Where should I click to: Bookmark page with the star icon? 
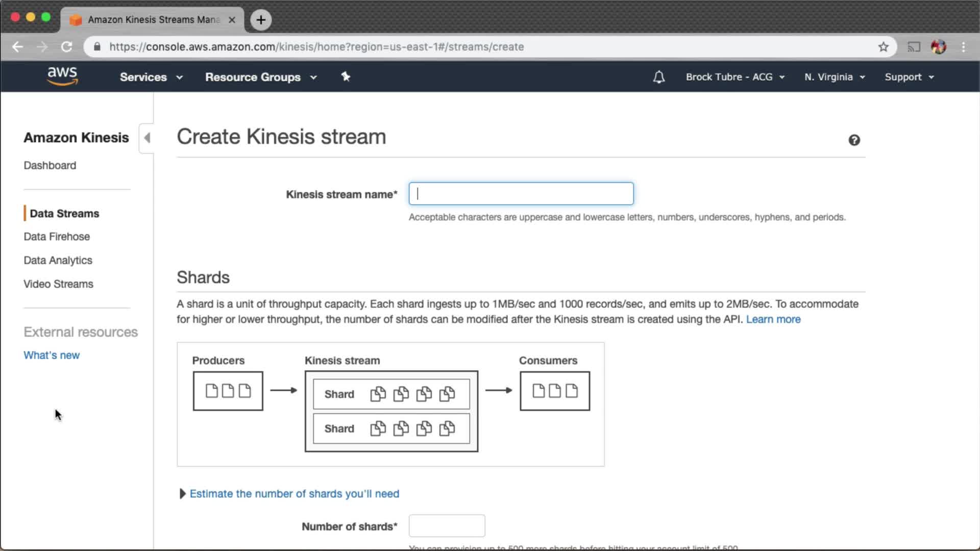point(884,47)
